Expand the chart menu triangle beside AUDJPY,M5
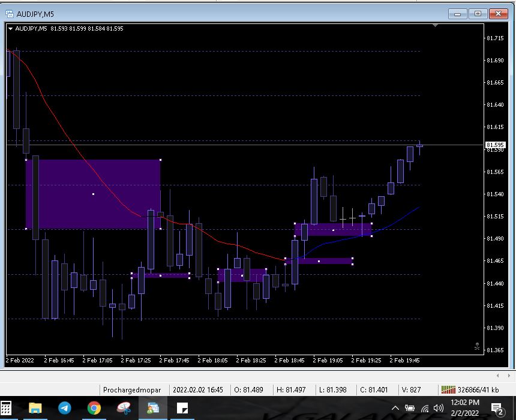516x420 pixels. pyautogui.click(x=11, y=29)
